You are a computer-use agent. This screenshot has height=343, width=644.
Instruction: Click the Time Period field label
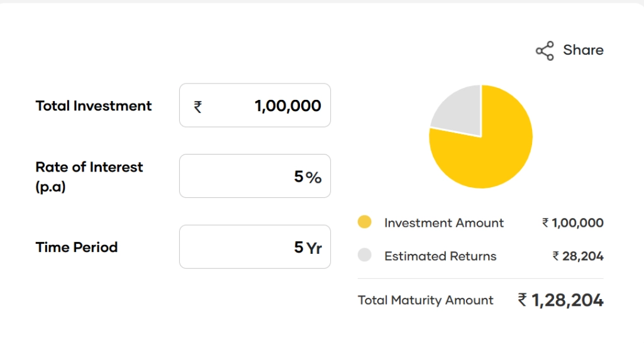[x=77, y=247]
